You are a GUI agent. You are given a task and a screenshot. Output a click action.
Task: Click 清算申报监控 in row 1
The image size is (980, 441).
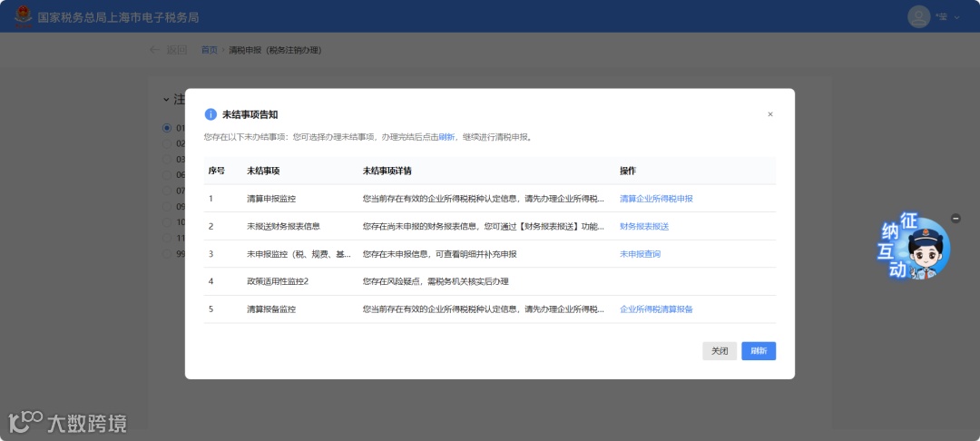(x=271, y=199)
